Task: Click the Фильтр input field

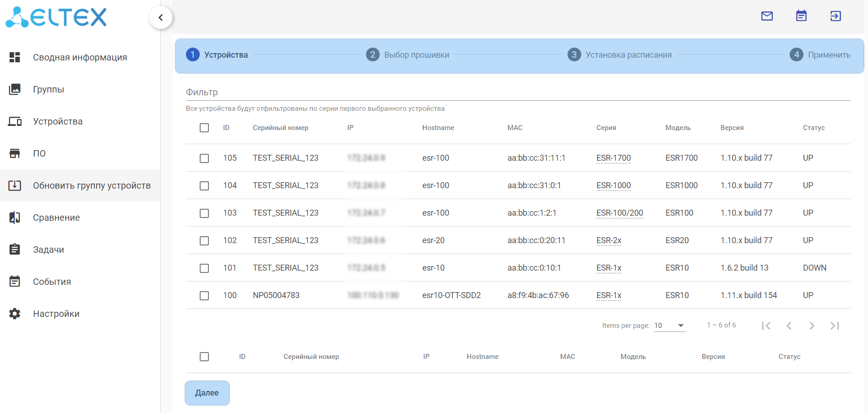Action: (x=518, y=92)
